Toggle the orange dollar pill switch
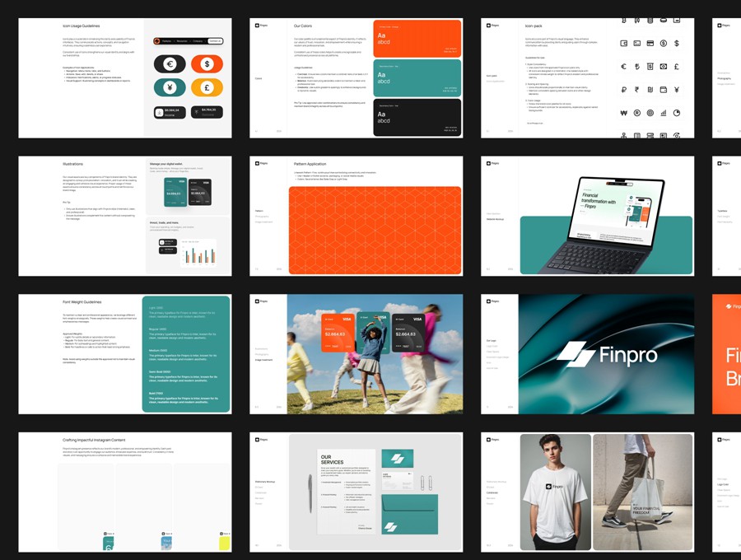The image size is (741, 560). 207,63
